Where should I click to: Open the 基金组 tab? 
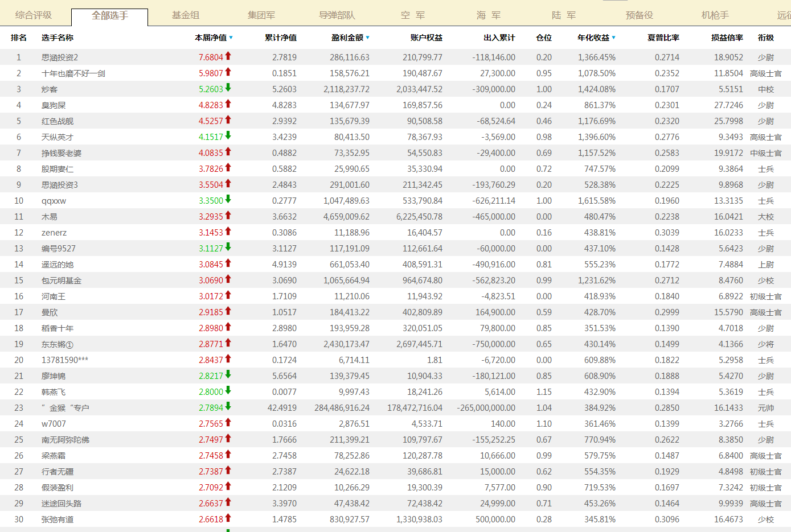point(186,15)
